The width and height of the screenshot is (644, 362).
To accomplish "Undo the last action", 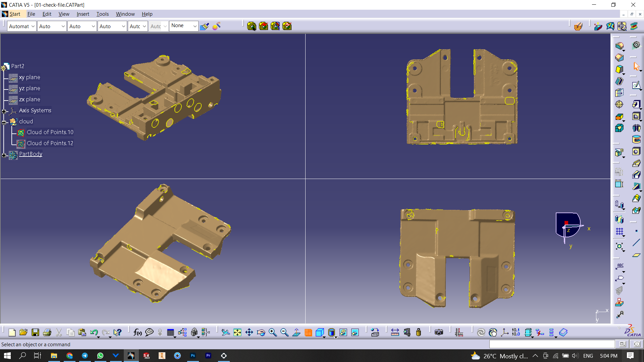I will coord(94,332).
